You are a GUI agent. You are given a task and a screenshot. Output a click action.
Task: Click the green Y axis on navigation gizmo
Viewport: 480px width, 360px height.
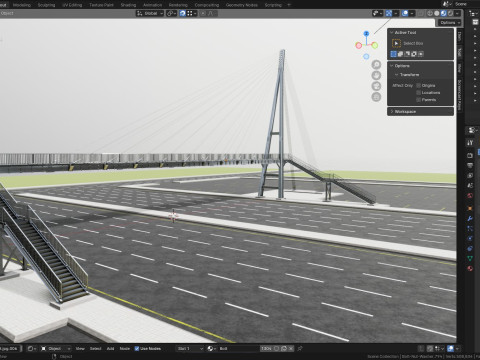(x=375, y=45)
